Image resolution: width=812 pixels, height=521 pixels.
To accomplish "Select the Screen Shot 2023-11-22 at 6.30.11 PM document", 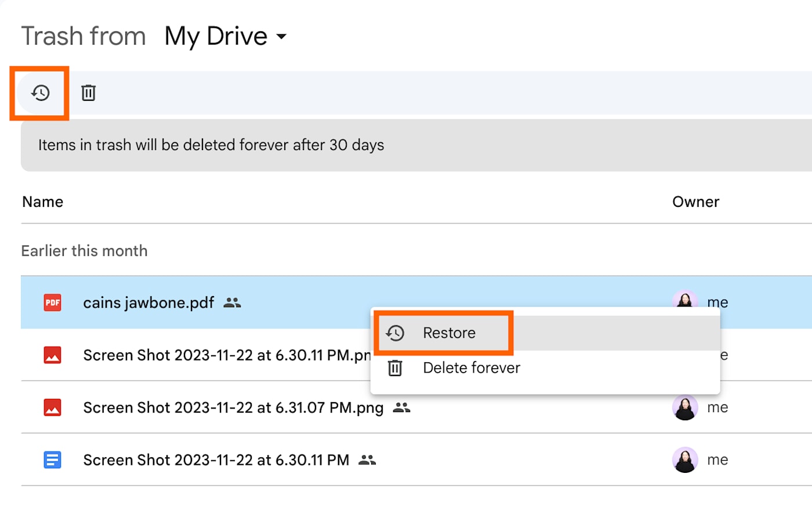I will (x=216, y=460).
